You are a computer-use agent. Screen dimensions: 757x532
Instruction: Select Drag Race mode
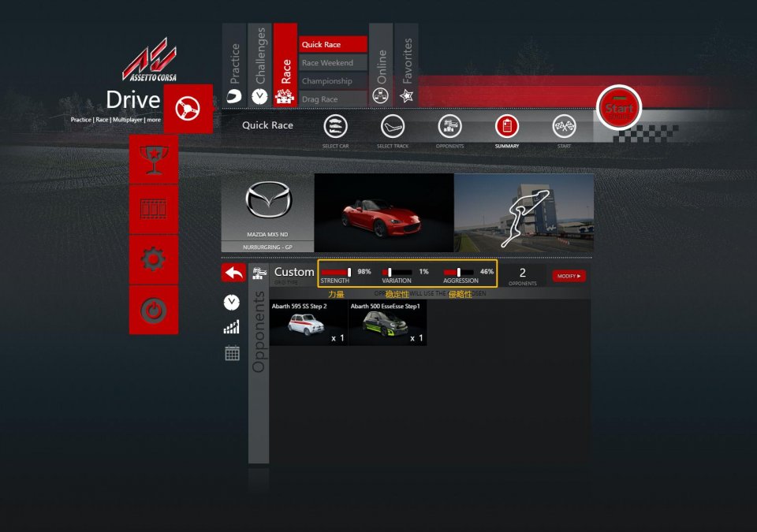333,99
